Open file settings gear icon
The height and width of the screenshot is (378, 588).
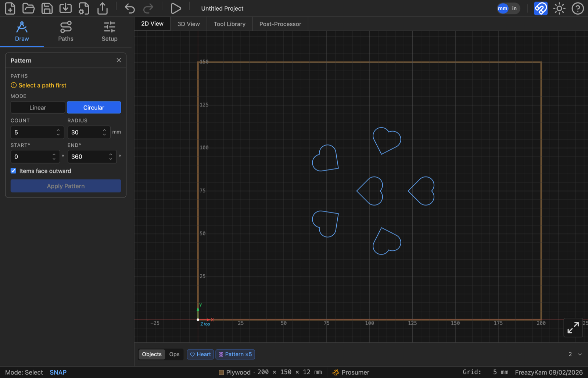(84, 8)
